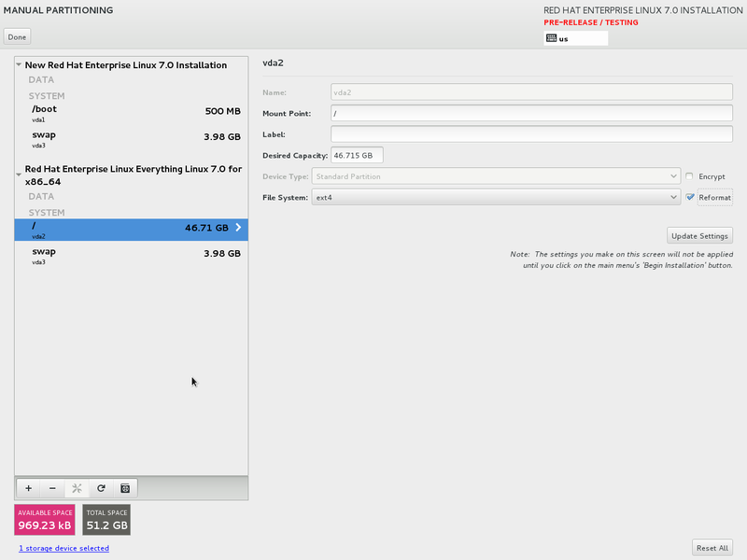Image resolution: width=747 pixels, height=560 pixels.
Task: Select the /boot vda1 partition row
Action: (x=131, y=113)
